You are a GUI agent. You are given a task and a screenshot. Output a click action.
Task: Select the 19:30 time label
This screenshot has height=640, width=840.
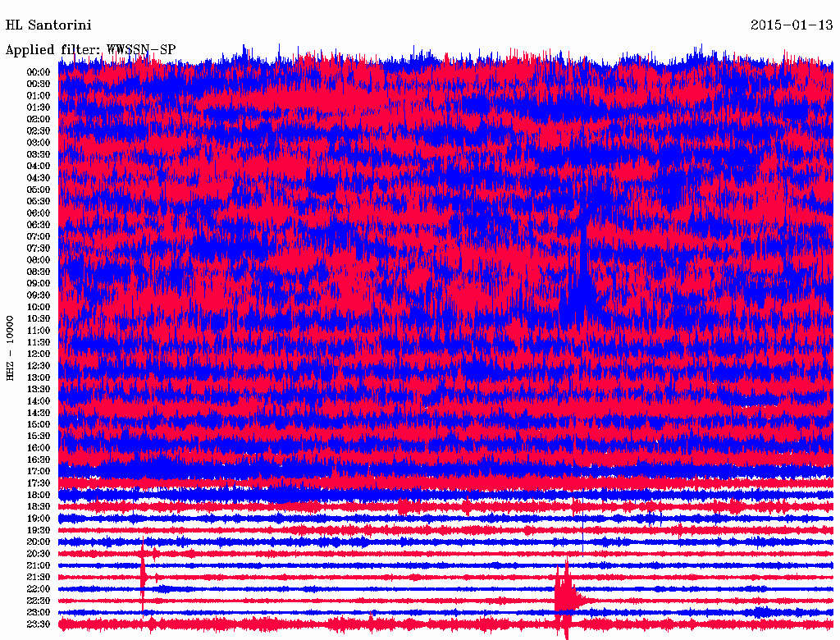point(39,530)
